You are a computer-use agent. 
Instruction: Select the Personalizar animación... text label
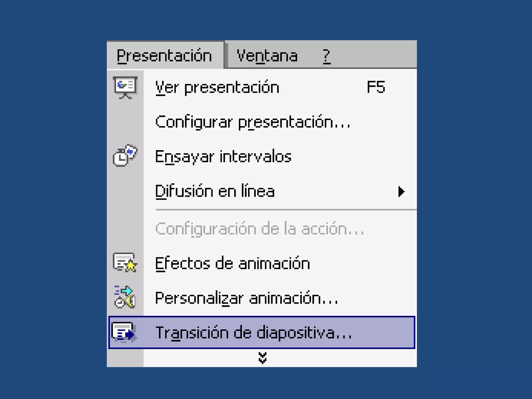(247, 298)
